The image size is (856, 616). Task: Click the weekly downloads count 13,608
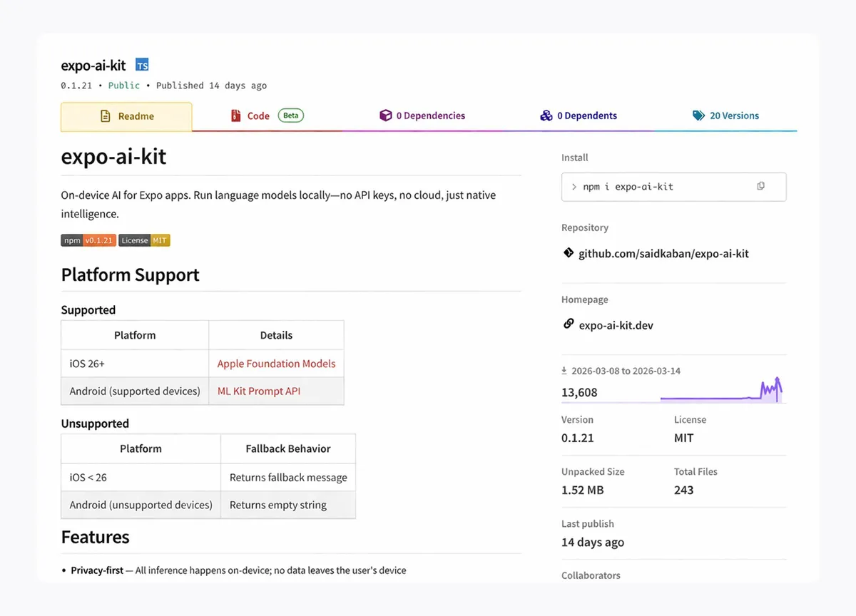click(x=579, y=393)
